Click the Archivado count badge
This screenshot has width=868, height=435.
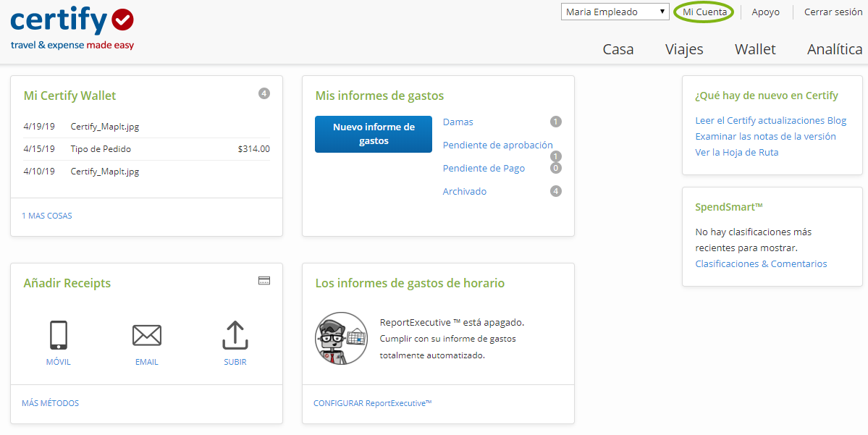(x=556, y=192)
